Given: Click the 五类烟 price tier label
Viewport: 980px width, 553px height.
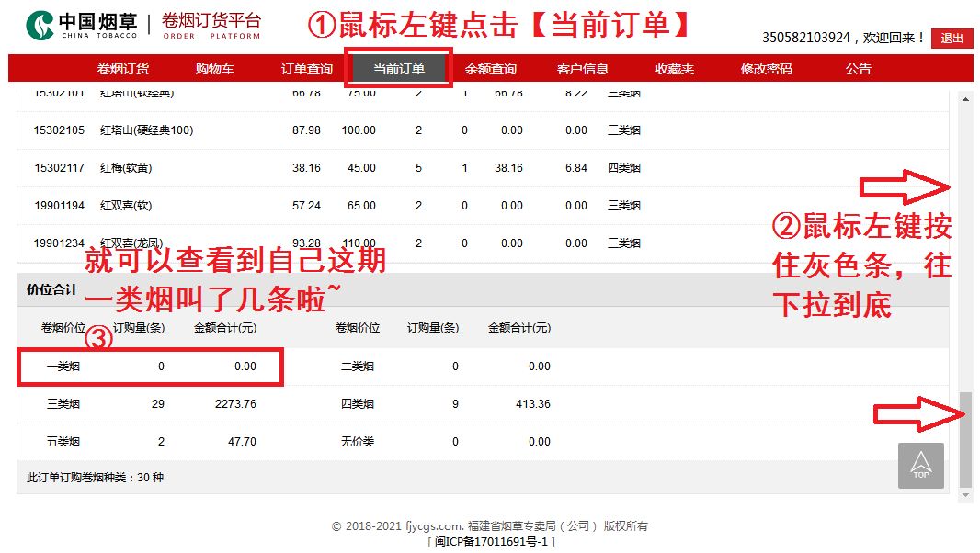Looking at the screenshot, I should (x=63, y=441).
